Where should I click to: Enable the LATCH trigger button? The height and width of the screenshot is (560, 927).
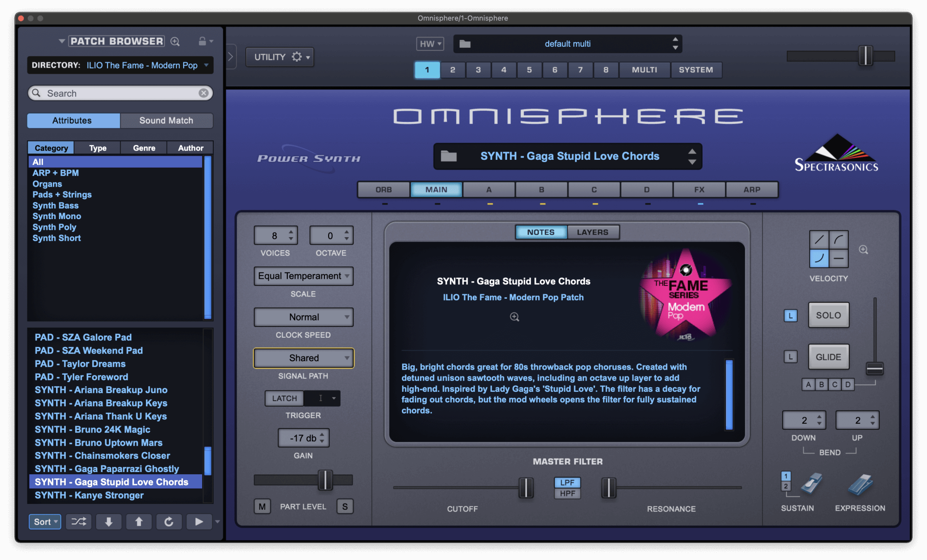click(284, 398)
